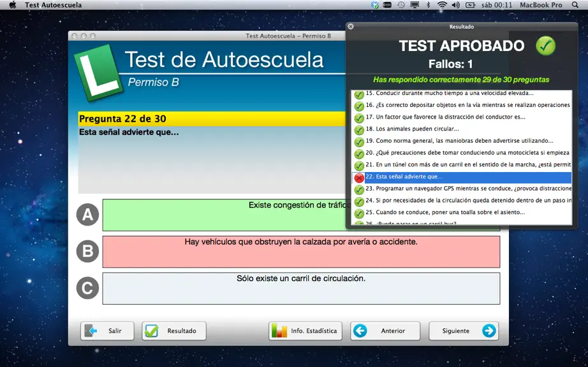Select result row 22 Esta señal advierte que

click(x=462, y=177)
